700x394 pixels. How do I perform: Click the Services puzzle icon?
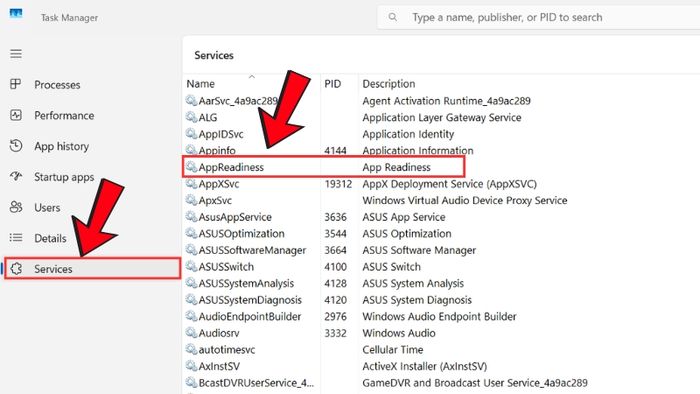pyautogui.click(x=17, y=269)
